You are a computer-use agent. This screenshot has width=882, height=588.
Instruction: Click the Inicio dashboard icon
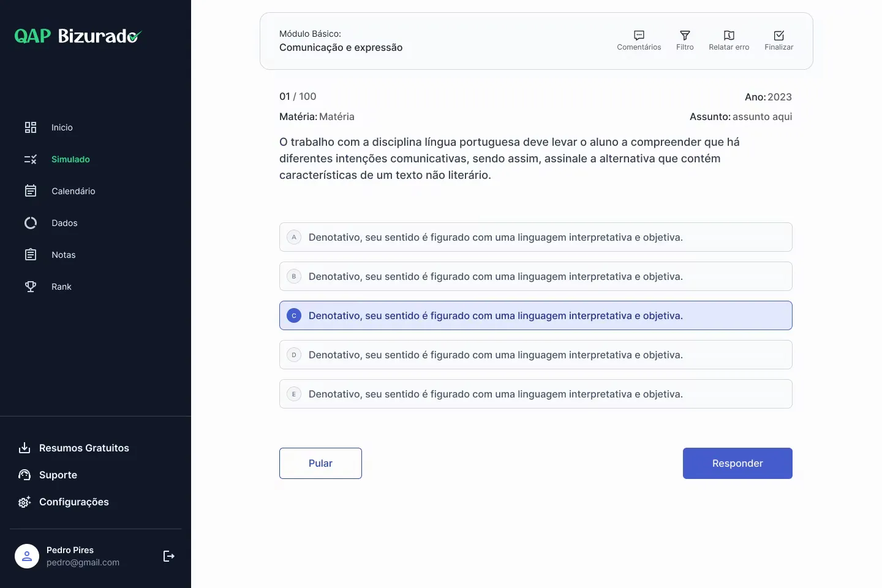31,127
